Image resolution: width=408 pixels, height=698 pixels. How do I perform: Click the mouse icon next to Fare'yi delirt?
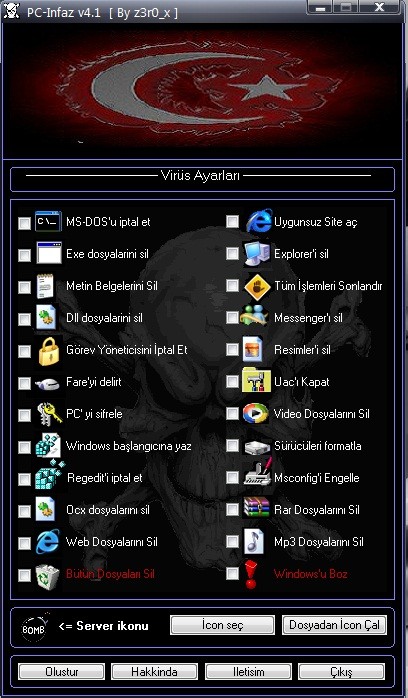coord(47,383)
